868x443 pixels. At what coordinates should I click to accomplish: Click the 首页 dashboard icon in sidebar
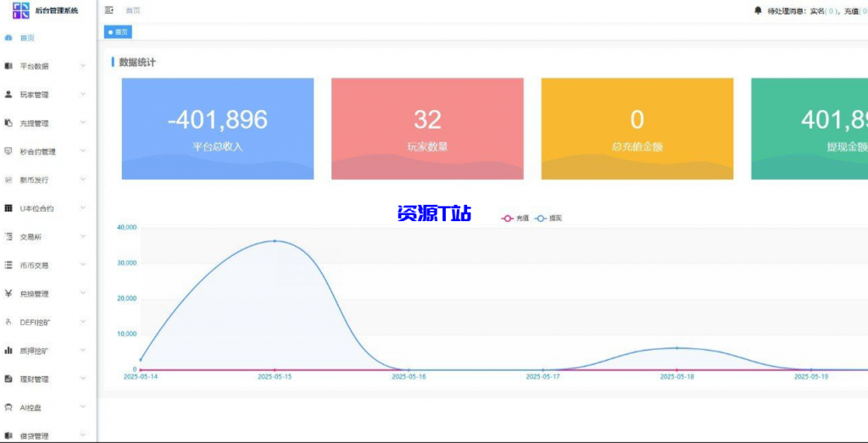tap(8, 38)
